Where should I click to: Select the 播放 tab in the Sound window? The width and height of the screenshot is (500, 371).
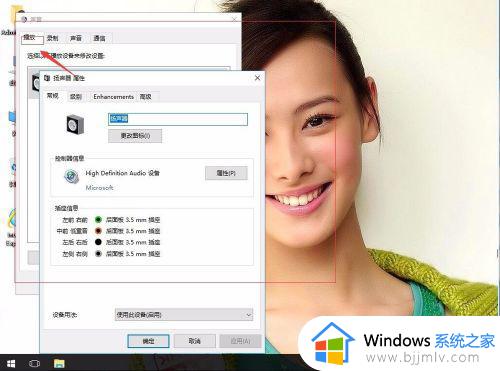[x=29, y=37]
